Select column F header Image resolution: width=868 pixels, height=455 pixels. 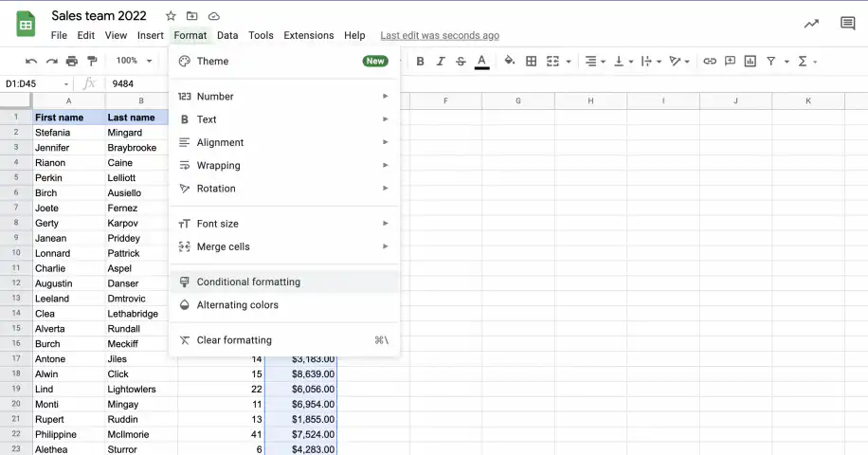point(445,100)
